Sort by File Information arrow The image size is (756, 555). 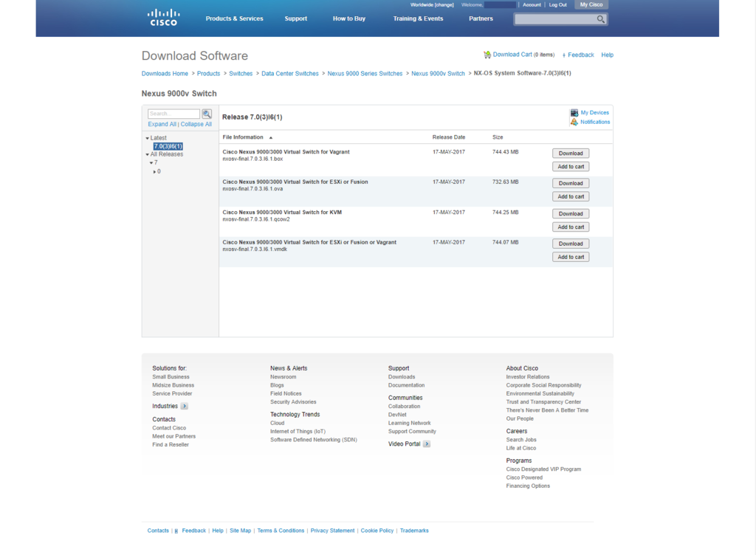point(271,138)
